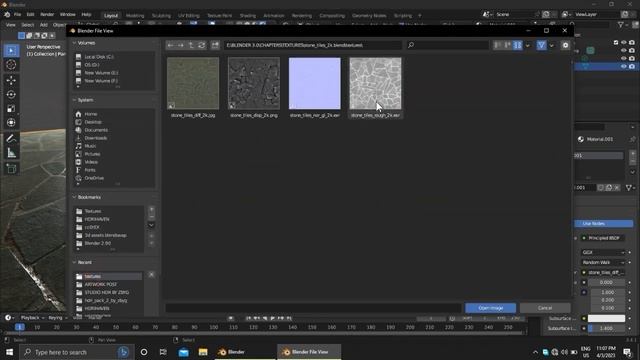This screenshot has width=640, height=360.
Task: Open file browser options gear
Action: 565,45
